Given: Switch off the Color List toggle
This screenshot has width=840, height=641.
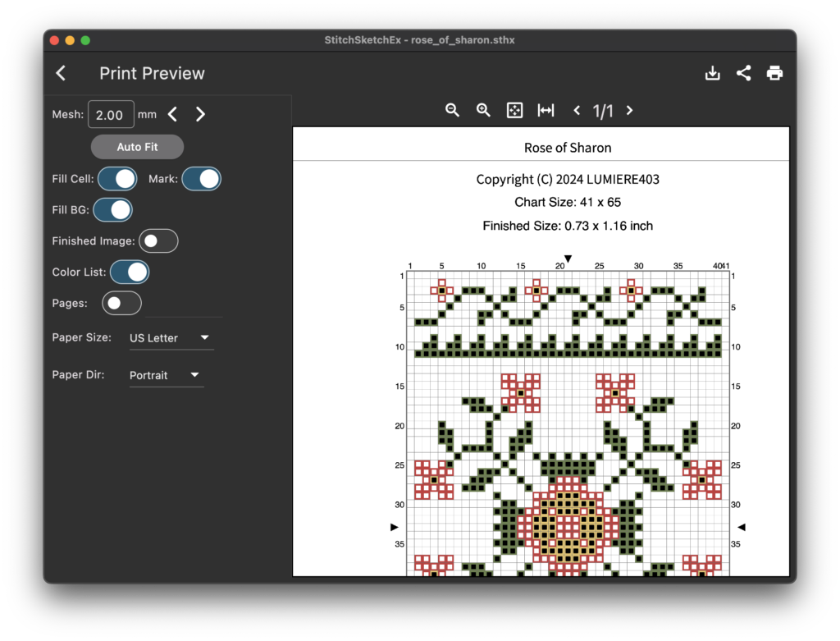Looking at the screenshot, I should coord(130,272).
